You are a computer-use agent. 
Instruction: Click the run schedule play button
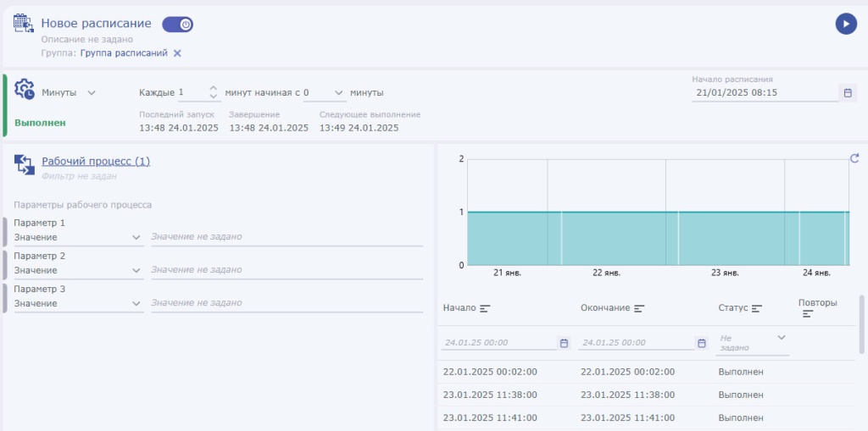pyautogui.click(x=845, y=24)
